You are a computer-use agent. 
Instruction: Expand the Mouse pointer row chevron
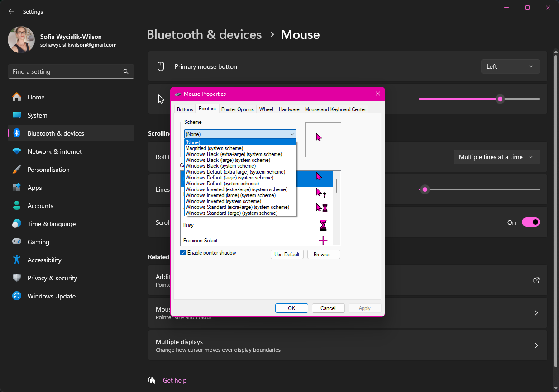coord(536,313)
